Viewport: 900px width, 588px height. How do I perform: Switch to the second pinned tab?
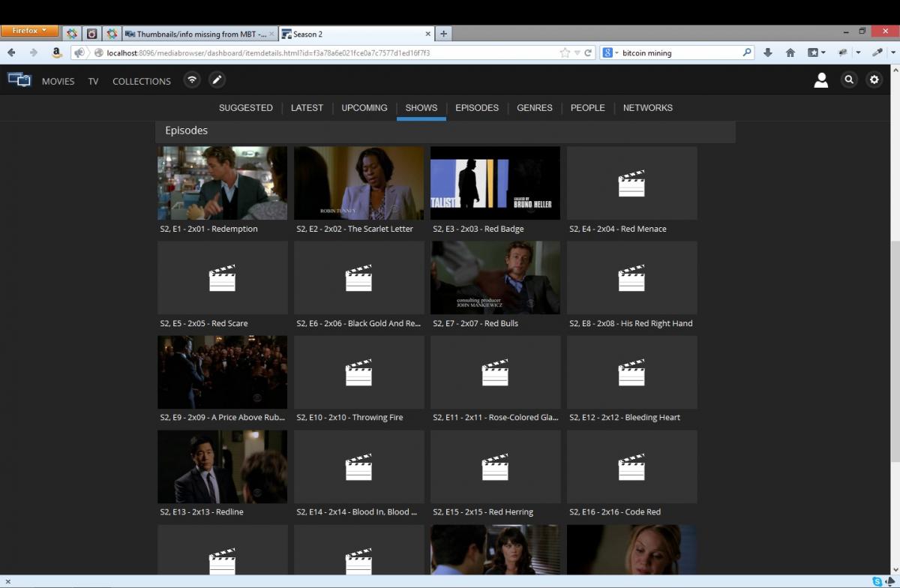[91, 34]
